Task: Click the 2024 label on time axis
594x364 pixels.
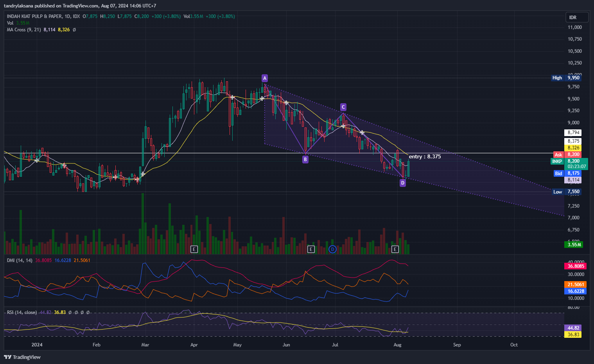Action: (x=37, y=345)
